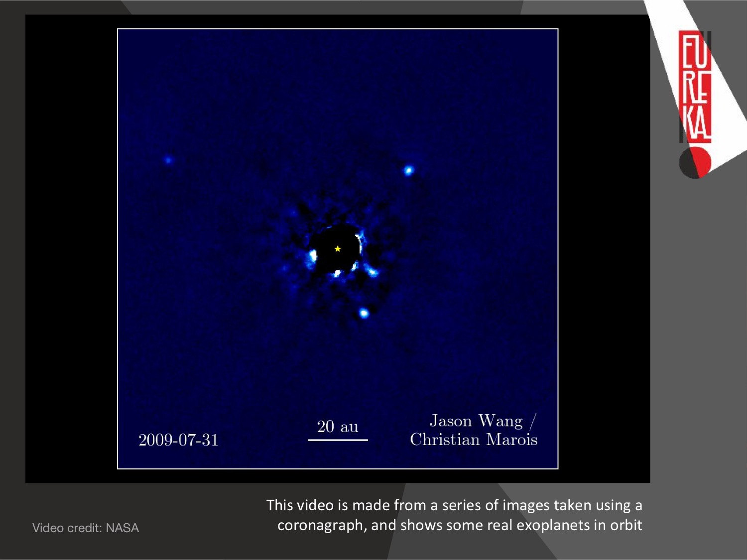
Task: Select the exoplanet just lower-right of the mask
Action: click(x=373, y=272)
